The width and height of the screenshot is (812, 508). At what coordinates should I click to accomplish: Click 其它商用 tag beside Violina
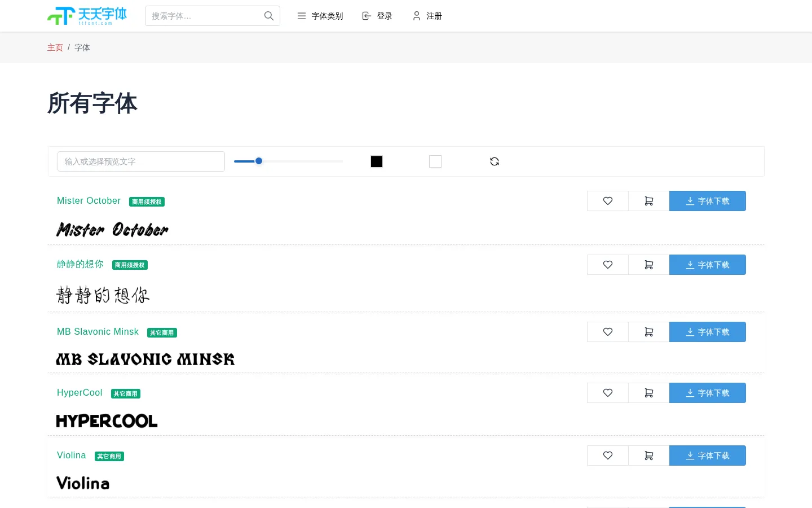pos(109,457)
